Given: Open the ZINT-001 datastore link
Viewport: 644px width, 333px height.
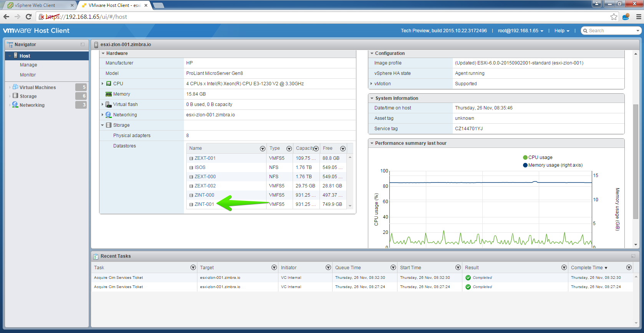Looking at the screenshot, I should point(204,204).
